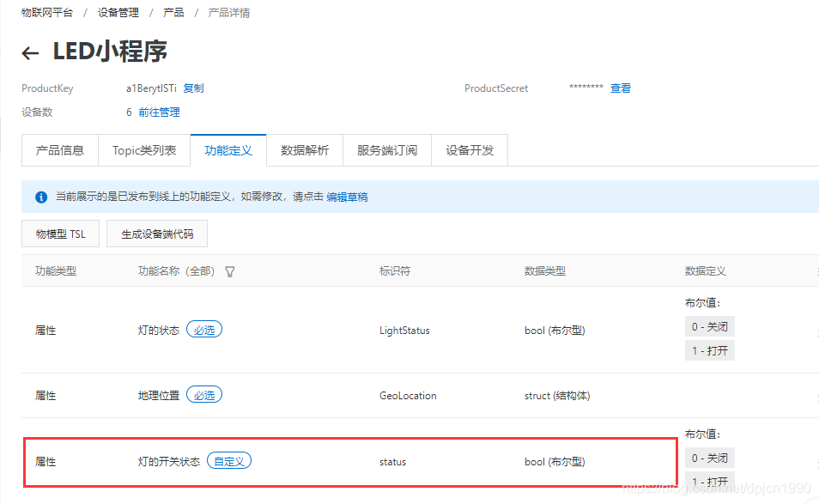Select LightStatus identifier cell
819x504 pixels.
[x=404, y=330]
